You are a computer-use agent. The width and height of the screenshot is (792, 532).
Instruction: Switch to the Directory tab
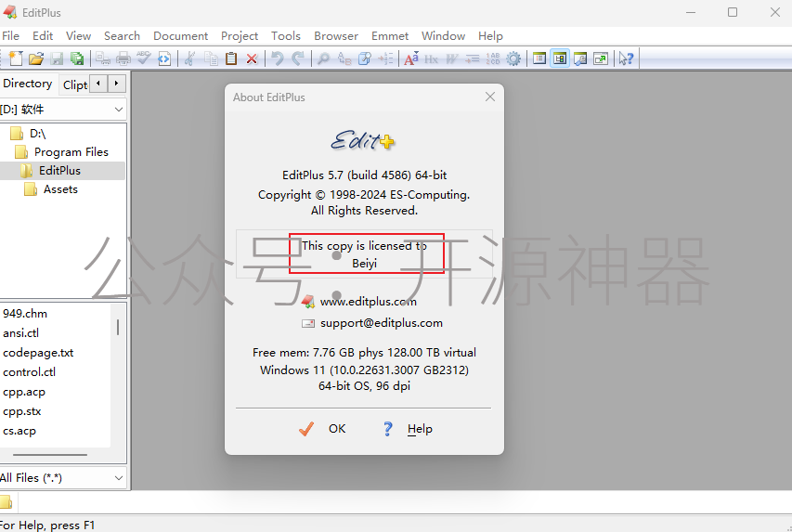(x=27, y=84)
